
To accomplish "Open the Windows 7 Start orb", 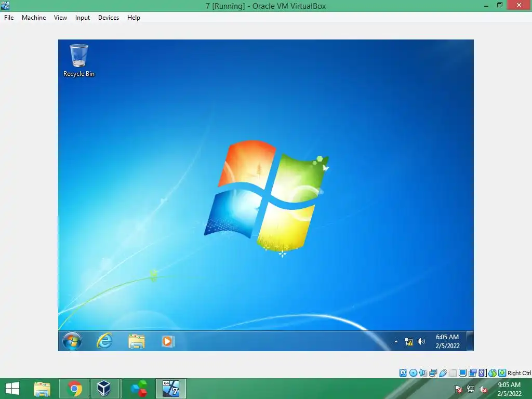I will point(72,341).
